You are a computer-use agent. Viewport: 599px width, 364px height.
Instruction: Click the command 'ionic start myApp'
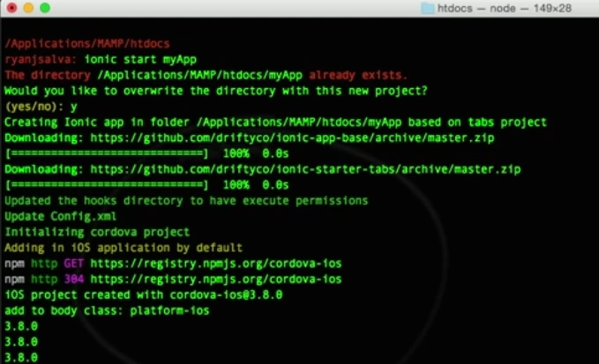[x=140, y=60]
